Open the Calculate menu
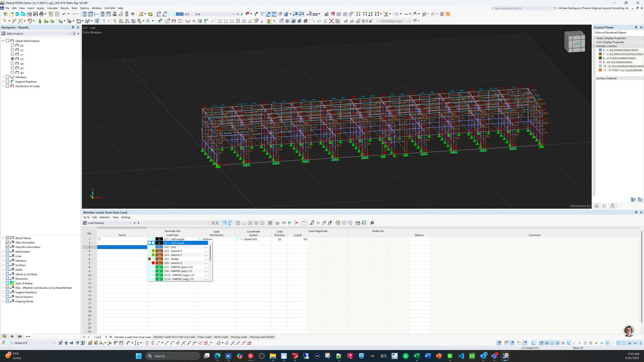The width and height of the screenshot is (644, 362). point(52,8)
